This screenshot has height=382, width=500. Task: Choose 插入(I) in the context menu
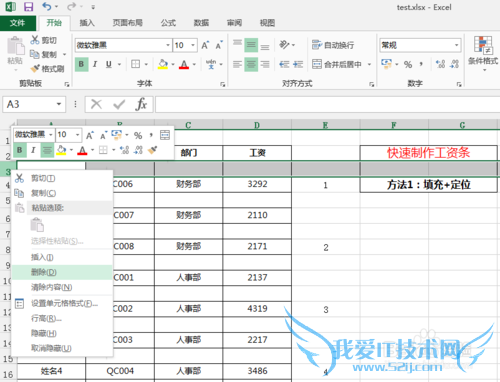point(62,257)
